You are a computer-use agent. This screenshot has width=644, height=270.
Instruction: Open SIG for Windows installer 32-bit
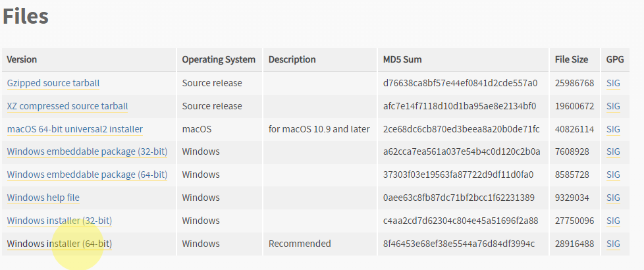(x=613, y=221)
